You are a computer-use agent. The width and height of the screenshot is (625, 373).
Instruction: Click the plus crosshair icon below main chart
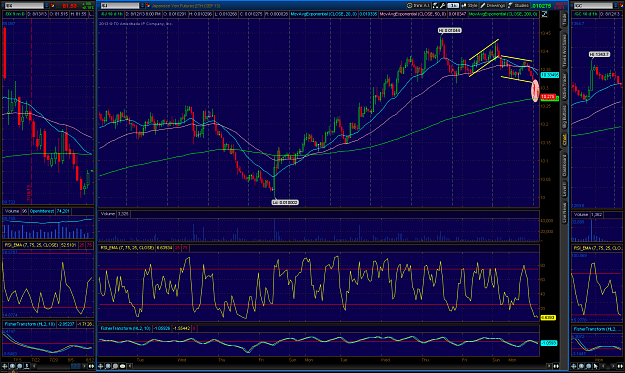click(100, 366)
